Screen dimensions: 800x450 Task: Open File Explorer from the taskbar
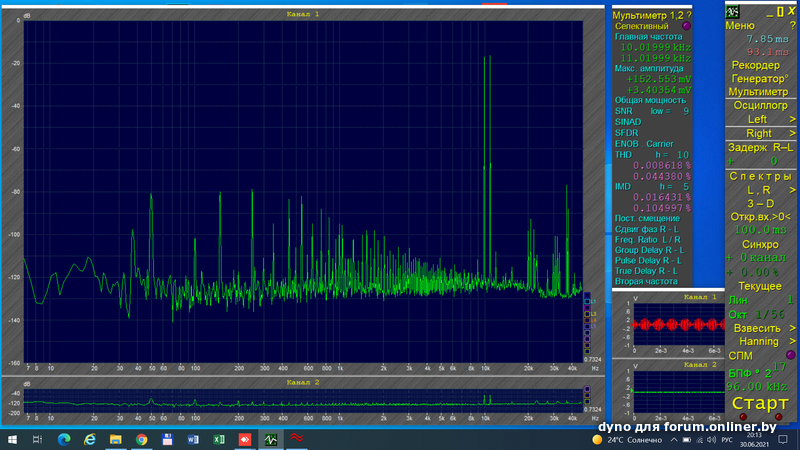[x=115, y=439]
